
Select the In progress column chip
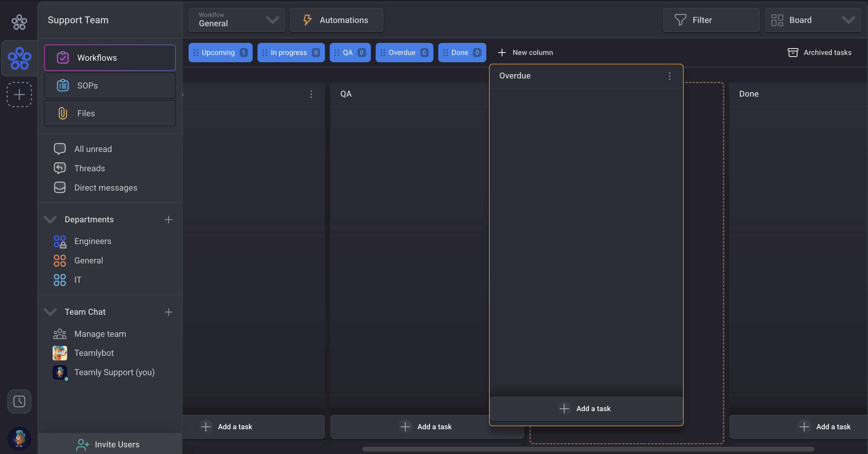pyautogui.click(x=290, y=53)
